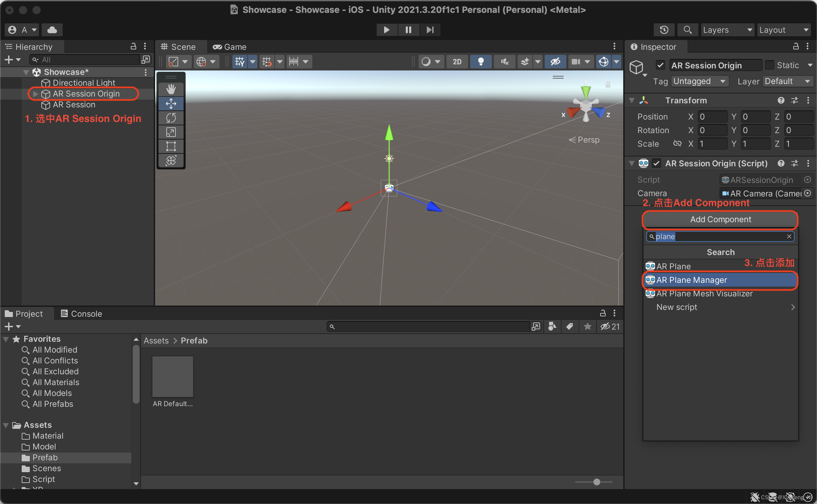Select the Hand pan tool
Screen dimensions: 817x504
pos(171,89)
